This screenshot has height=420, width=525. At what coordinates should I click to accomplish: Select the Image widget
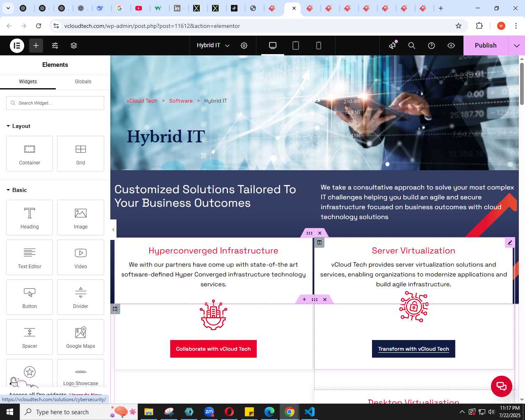[81, 217]
